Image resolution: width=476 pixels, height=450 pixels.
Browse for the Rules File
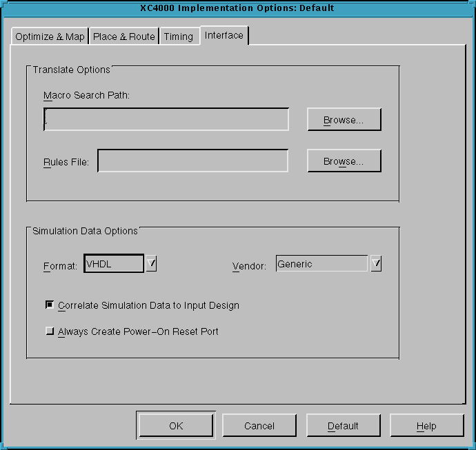point(344,161)
